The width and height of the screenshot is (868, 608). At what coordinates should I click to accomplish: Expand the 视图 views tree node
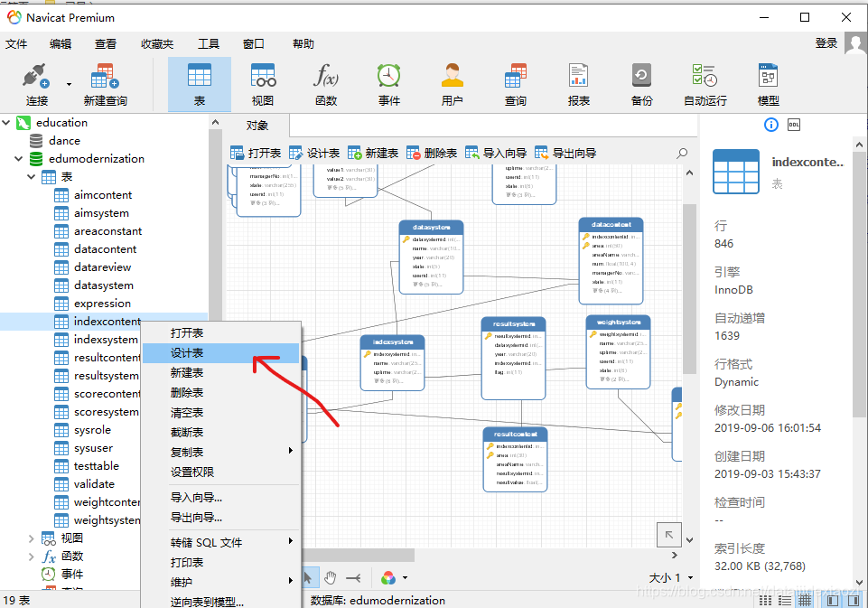click(32, 538)
